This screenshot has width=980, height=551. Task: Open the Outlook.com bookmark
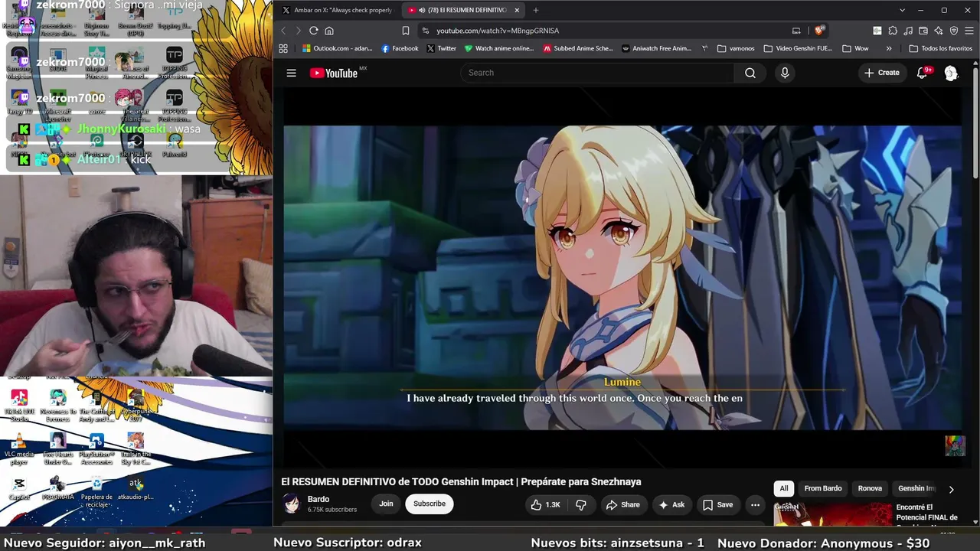click(x=337, y=48)
